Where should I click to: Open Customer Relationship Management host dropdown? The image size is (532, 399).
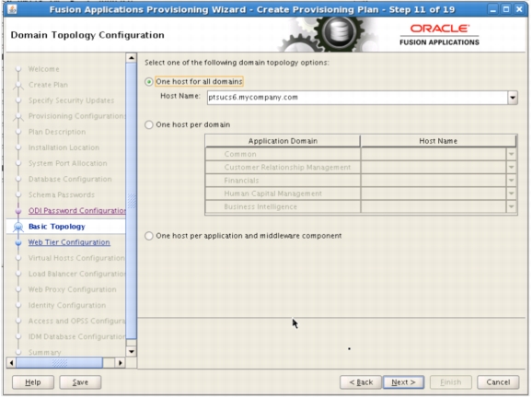point(512,168)
